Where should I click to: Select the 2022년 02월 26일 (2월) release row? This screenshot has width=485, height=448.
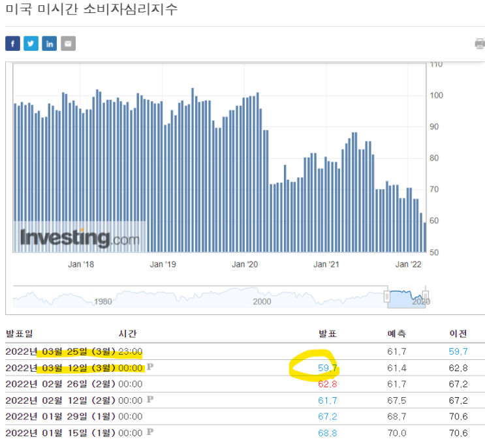(x=245, y=384)
